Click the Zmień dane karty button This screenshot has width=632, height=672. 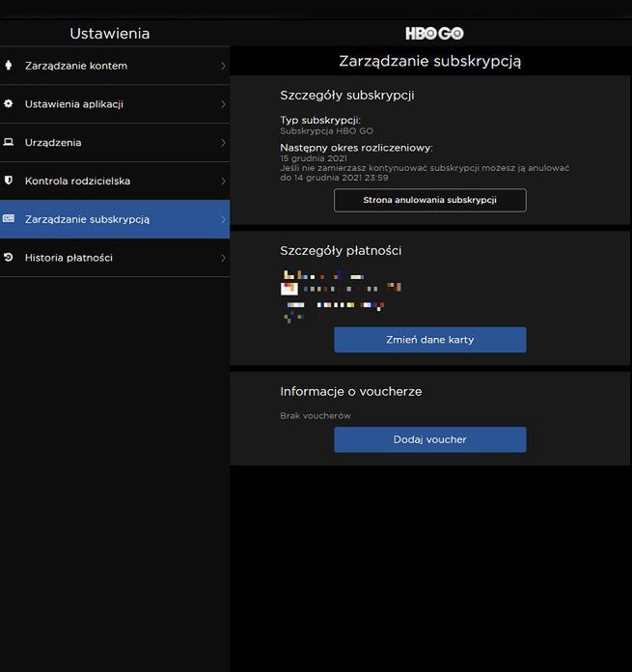[x=430, y=340]
